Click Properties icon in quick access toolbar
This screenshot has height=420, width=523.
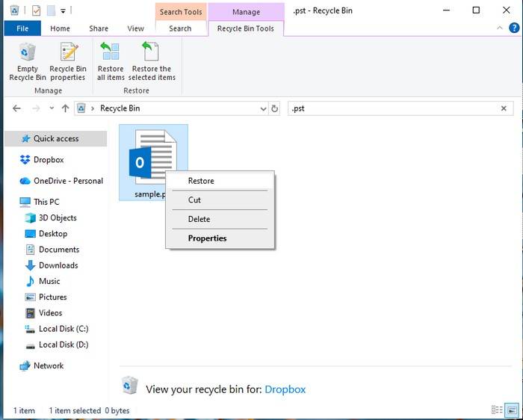pos(36,10)
